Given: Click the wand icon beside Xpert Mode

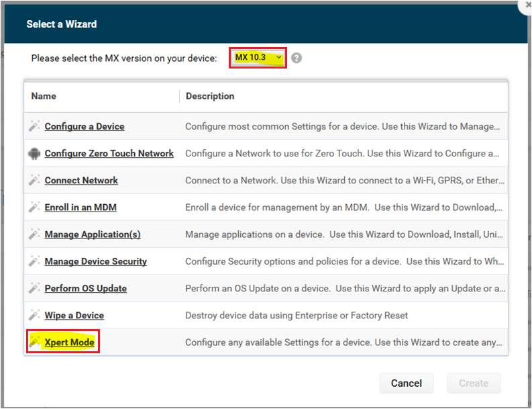Looking at the screenshot, I should 34,343.
